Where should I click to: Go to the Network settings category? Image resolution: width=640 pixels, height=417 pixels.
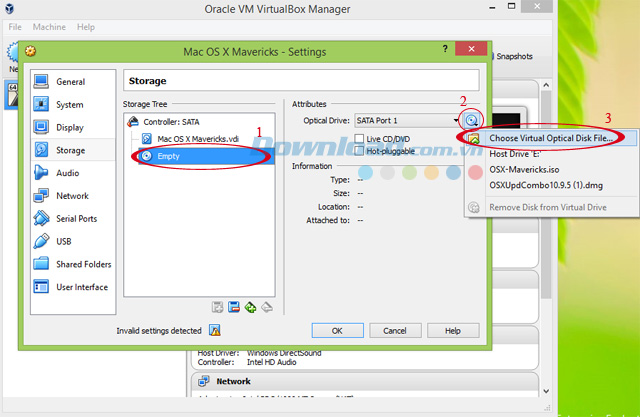(x=73, y=196)
